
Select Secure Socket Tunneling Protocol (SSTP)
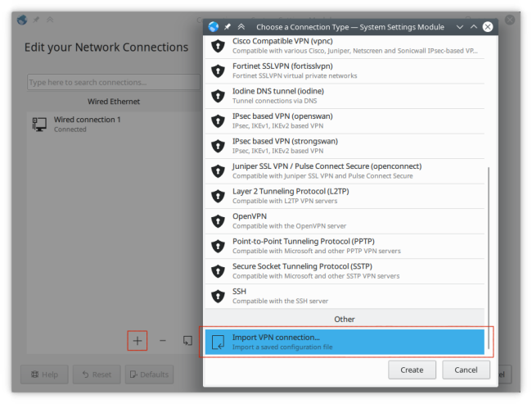(x=345, y=271)
